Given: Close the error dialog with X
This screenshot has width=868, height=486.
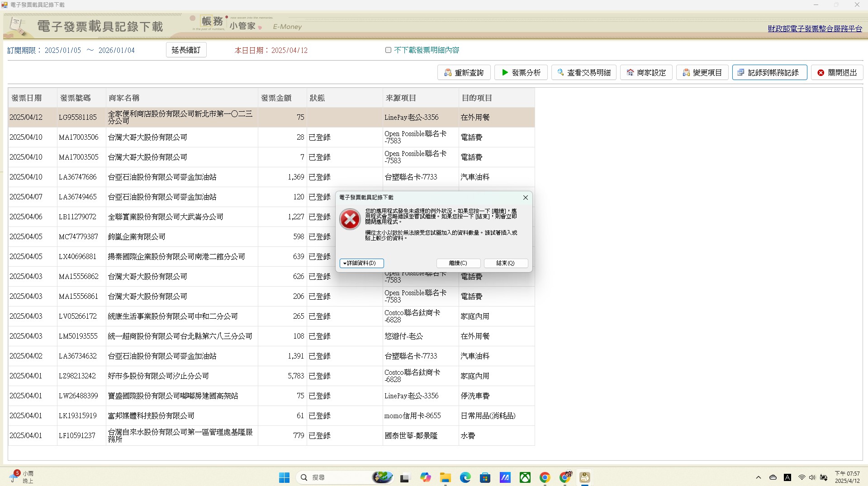Looking at the screenshot, I should tap(525, 198).
